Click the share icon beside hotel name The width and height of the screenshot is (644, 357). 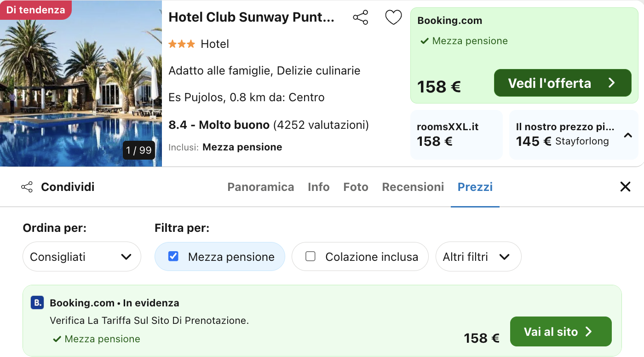(360, 18)
